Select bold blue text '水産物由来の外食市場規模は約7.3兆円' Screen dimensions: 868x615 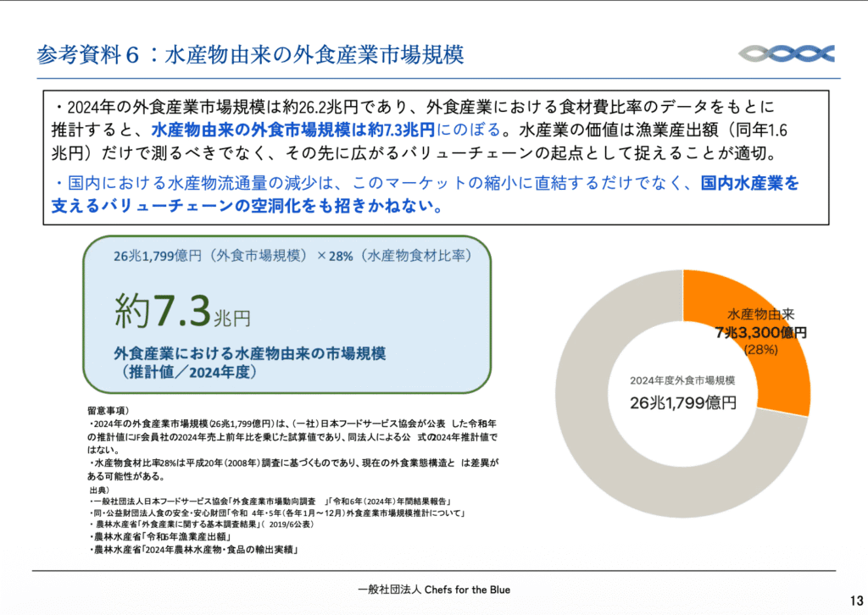click(292, 130)
